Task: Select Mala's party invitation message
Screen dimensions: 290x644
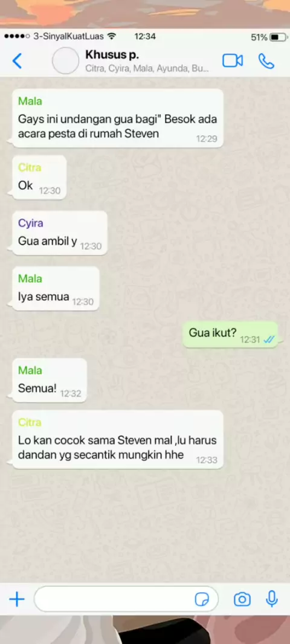Action: tap(117, 118)
